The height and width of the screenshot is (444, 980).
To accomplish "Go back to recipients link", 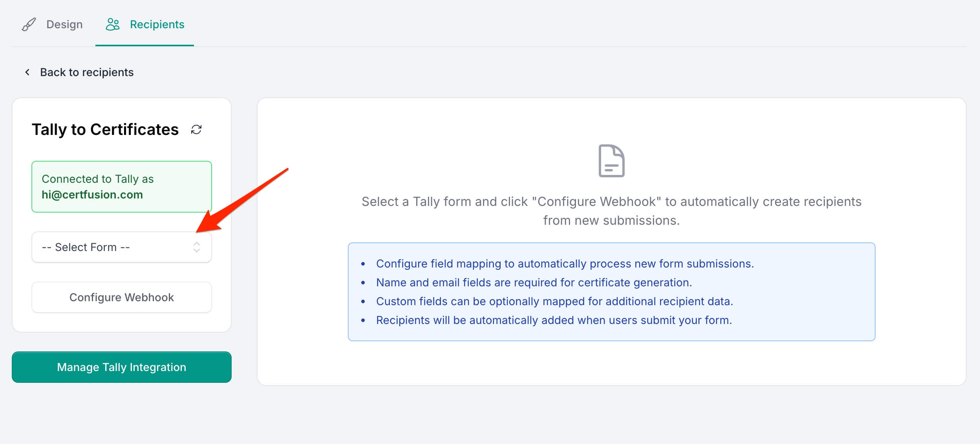I will [87, 72].
